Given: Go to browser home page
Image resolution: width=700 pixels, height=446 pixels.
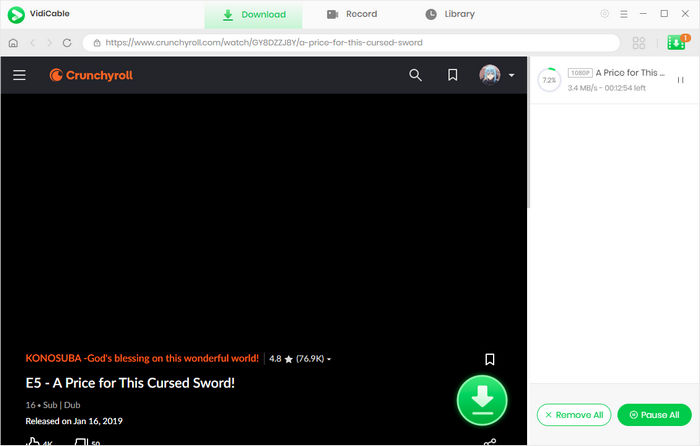Looking at the screenshot, I should click(x=13, y=43).
